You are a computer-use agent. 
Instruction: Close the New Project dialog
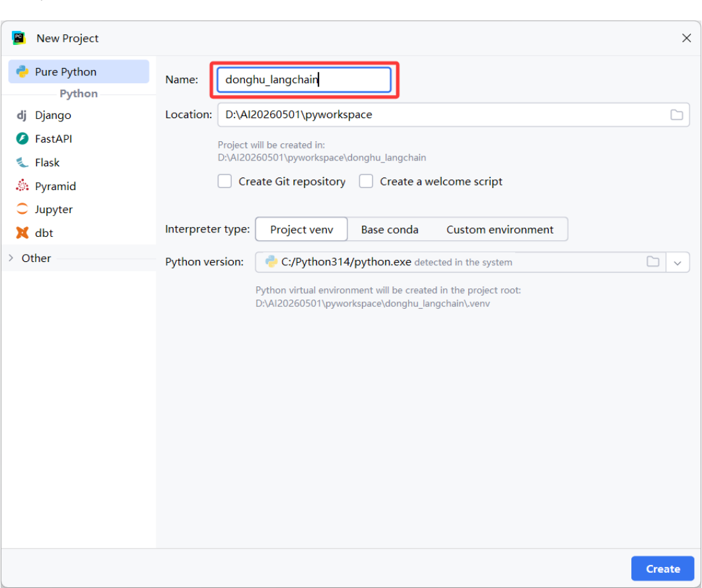tap(686, 38)
